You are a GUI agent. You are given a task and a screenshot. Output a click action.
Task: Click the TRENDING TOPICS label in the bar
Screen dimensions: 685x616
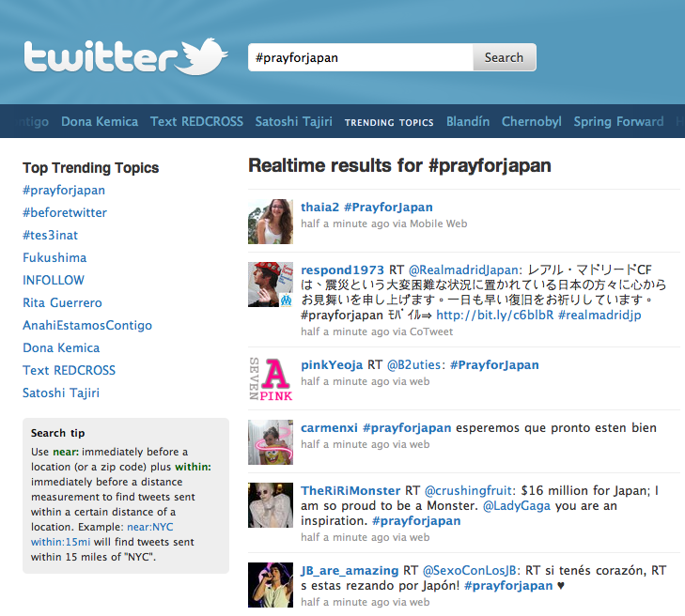click(x=389, y=123)
